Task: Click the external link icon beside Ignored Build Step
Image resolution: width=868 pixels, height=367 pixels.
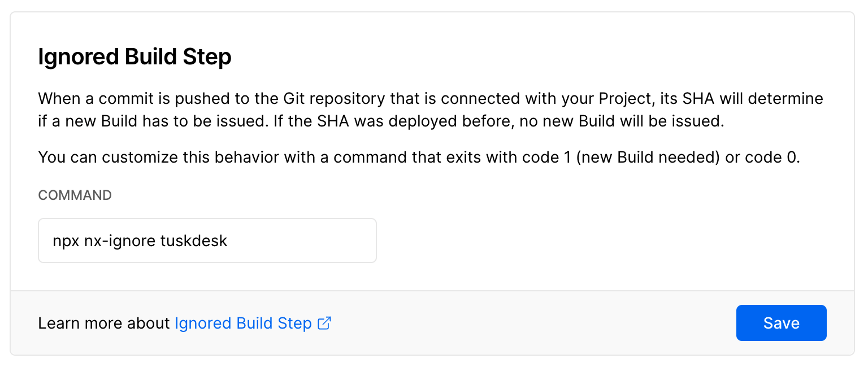Action: click(324, 323)
